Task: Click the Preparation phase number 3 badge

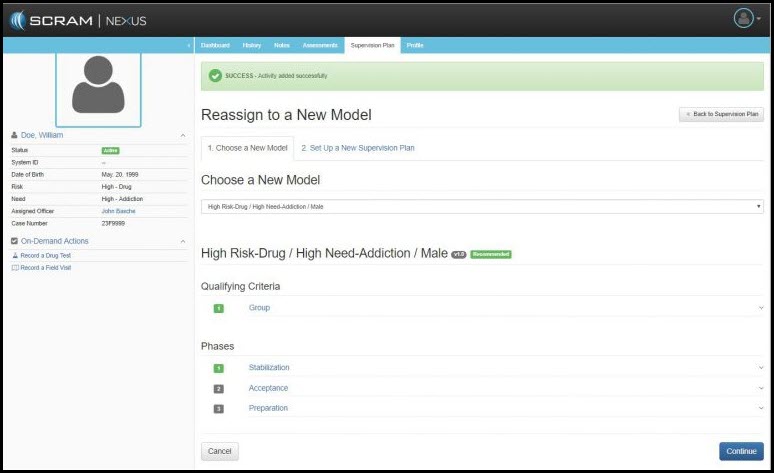Action: coord(219,408)
